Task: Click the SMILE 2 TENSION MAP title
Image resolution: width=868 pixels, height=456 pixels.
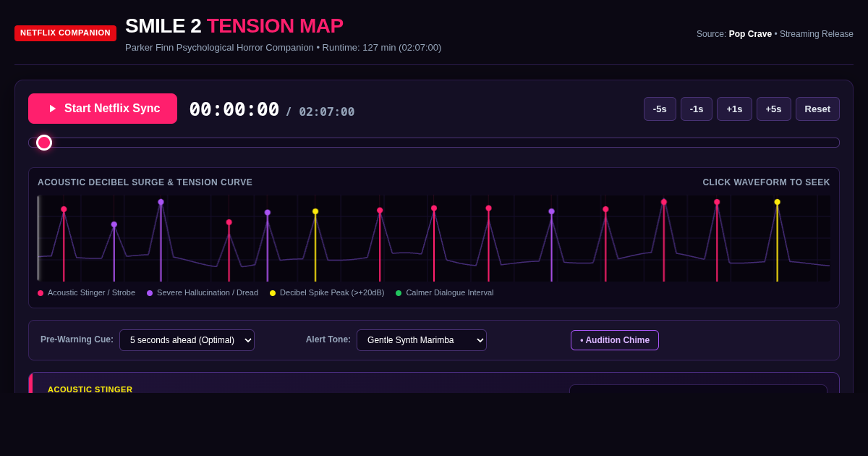Action: click(x=234, y=26)
